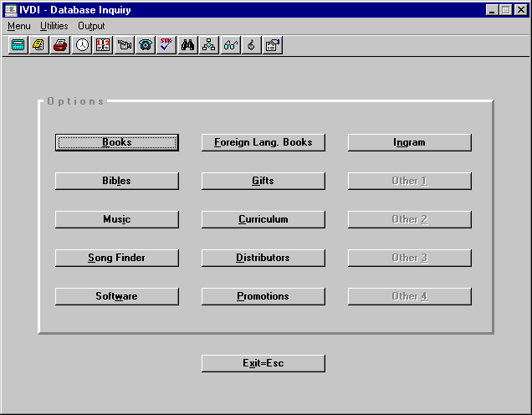Open the Distributors option

point(263,258)
